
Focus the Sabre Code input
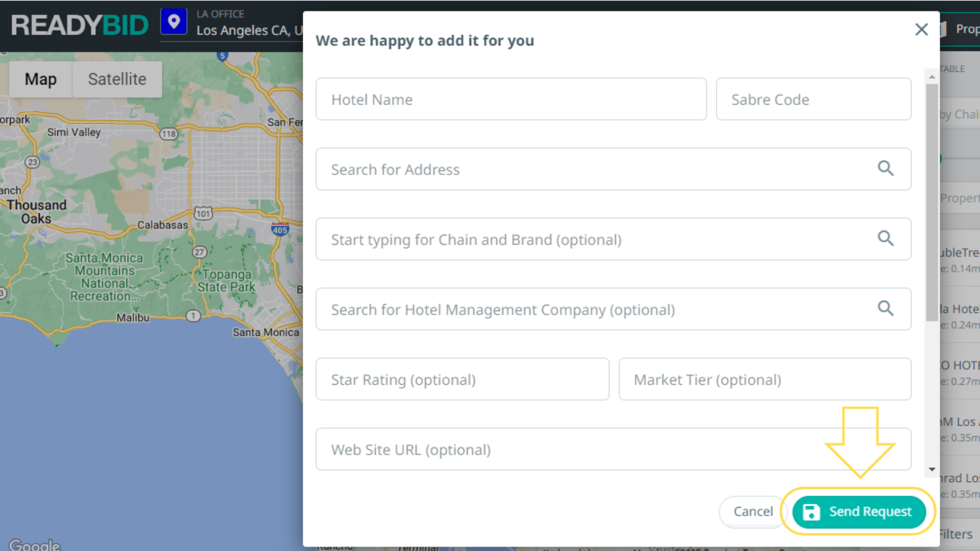point(813,99)
